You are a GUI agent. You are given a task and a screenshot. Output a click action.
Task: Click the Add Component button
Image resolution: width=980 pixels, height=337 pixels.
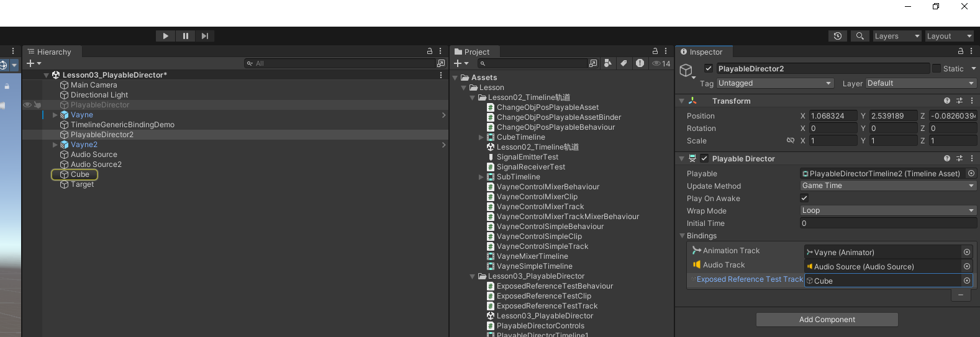pyautogui.click(x=827, y=320)
